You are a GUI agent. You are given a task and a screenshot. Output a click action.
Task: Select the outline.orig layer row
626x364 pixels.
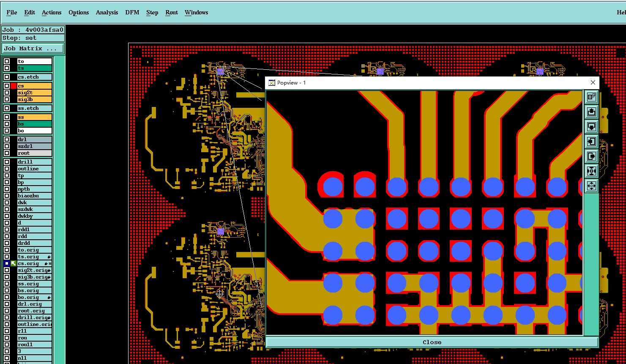pos(34,324)
